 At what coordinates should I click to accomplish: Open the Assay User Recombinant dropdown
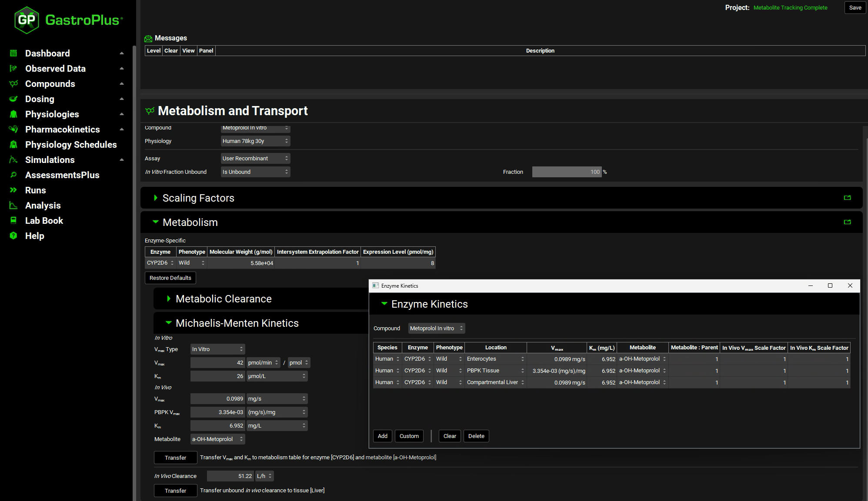[x=255, y=159]
